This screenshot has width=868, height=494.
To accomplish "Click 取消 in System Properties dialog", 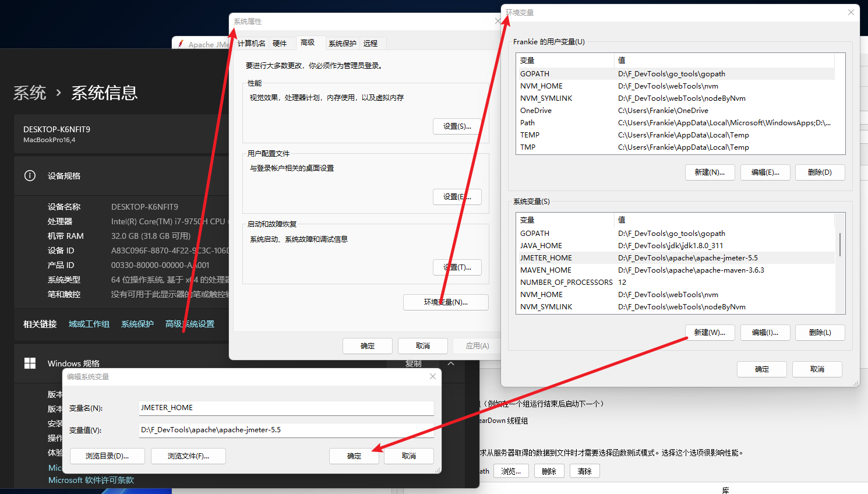I will pyautogui.click(x=423, y=346).
